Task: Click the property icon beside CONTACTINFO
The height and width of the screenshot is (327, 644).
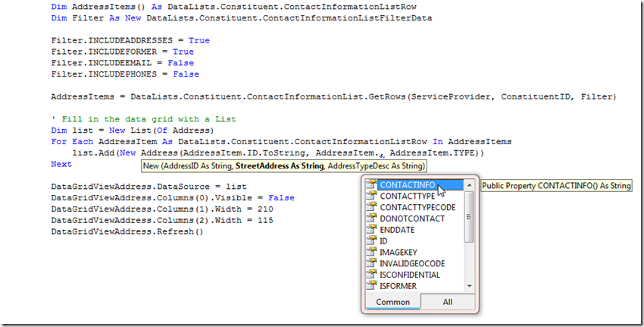Action: pos(371,185)
